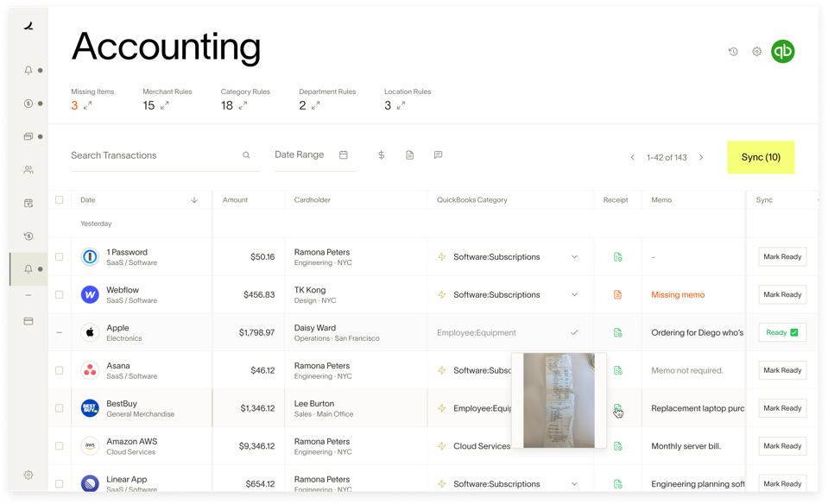Uncheck the Ready checkbox for Apple
The height and width of the screenshot is (504, 828).
[793, 332]
